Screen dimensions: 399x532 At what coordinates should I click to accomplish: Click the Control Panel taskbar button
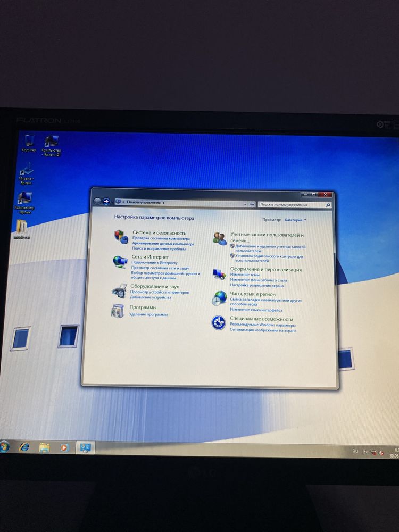pos(85,448)
